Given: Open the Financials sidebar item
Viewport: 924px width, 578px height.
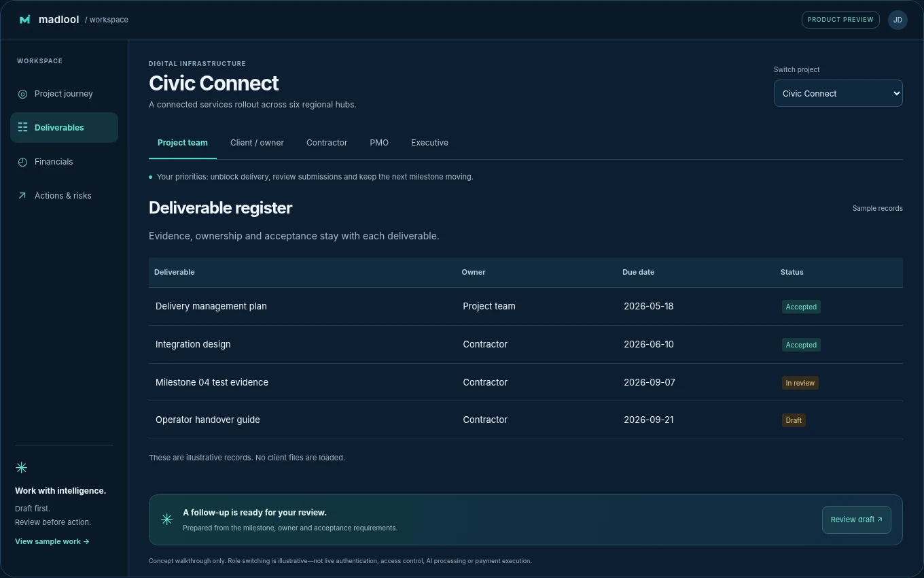Looking at the screenshot, I should [64, 162].
